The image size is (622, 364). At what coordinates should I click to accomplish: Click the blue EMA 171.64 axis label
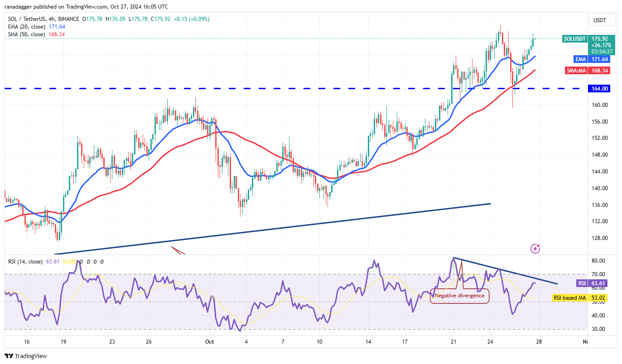click(592, 59)
